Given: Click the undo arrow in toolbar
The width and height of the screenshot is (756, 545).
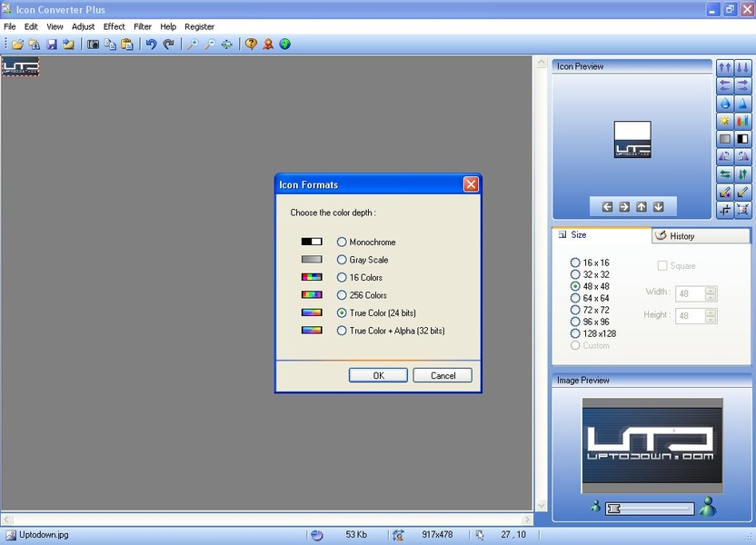Looking at the screenshot, I should [x=151, y=44].
